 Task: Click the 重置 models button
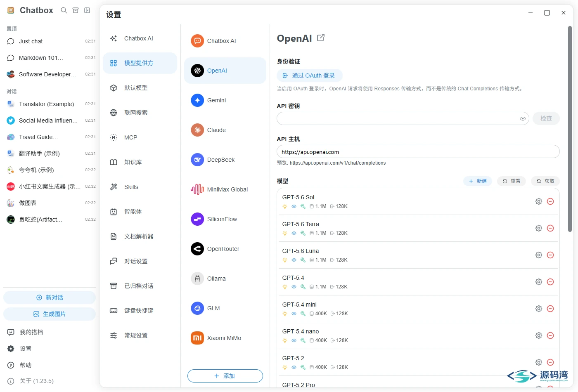[x=512, y=181]
